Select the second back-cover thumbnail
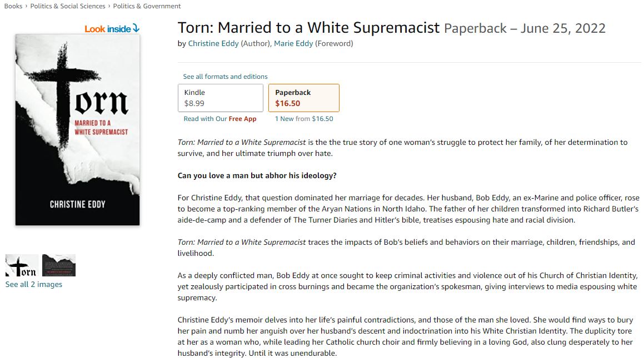The width and height of the screenshot is (644, 358). click(x=59, y=265)
